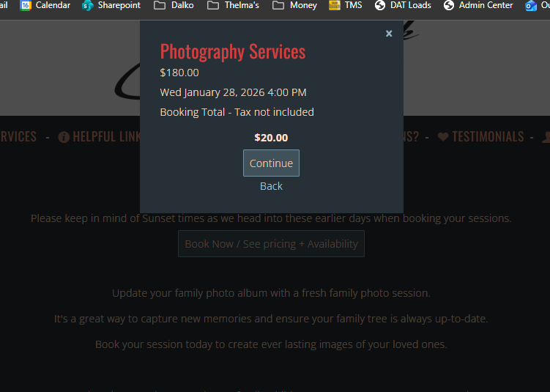Close the Photography Services booking dialog

coord(389,34)
